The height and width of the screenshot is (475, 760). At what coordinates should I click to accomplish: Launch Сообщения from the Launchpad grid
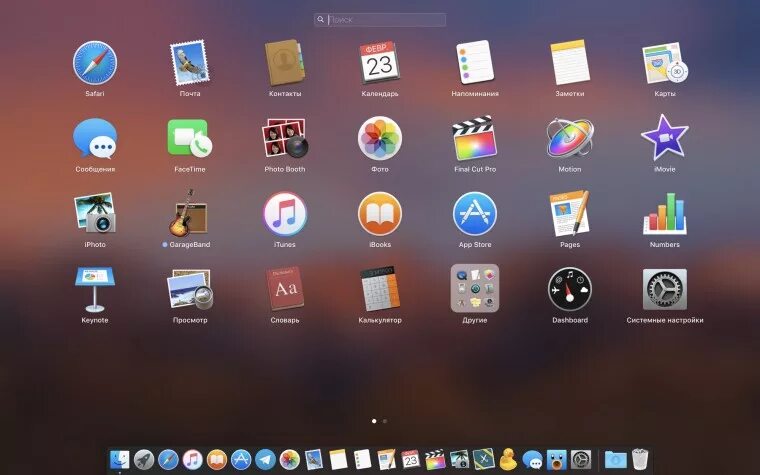coord(95,139)
